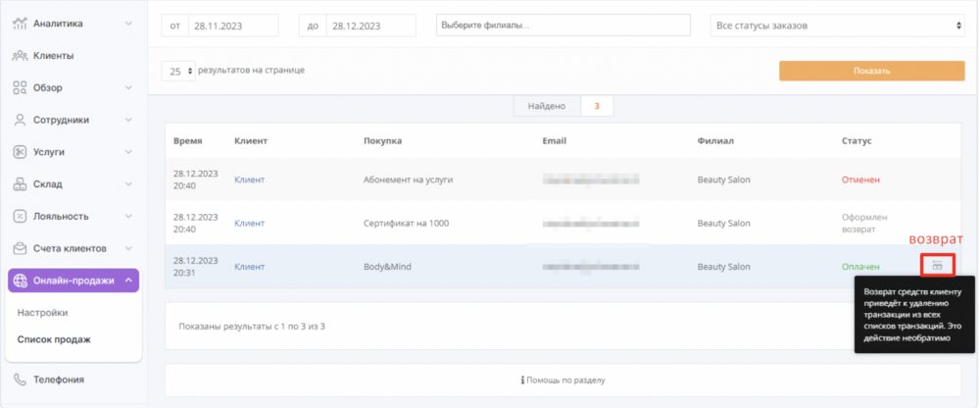Viewport: 980px width, 408px height.
Task: Click the Склад warehouse icon
Action: coord(20,184)
